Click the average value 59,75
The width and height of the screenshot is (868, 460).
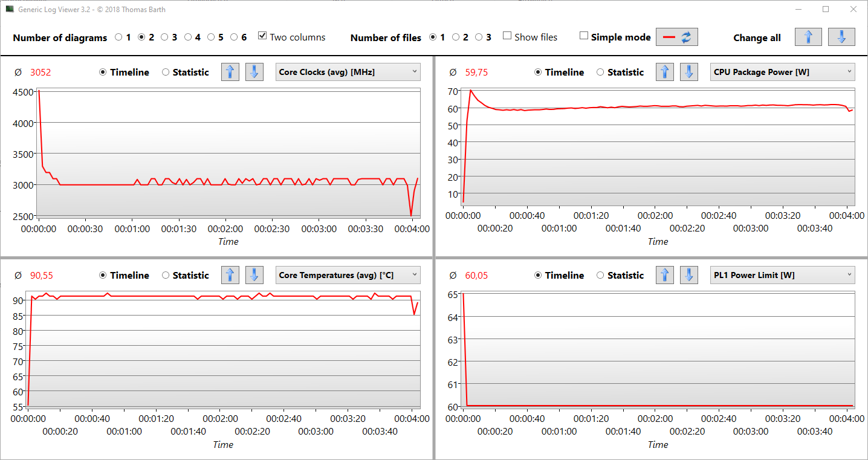tap(476, 73)
